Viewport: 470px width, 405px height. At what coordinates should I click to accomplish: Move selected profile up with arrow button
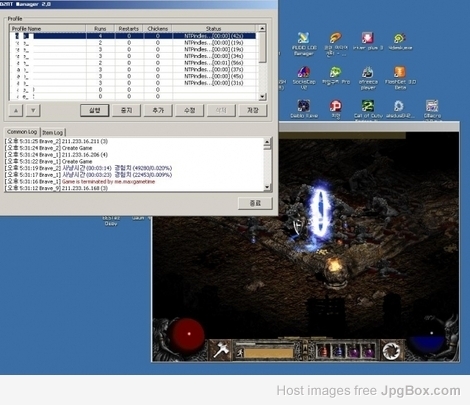(16, 110)
